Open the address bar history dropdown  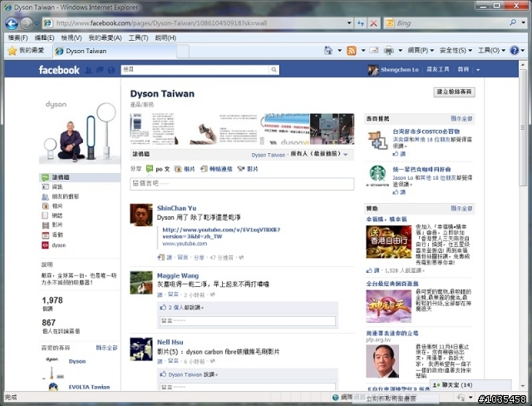pyautogui.click(x=349, y=23)
